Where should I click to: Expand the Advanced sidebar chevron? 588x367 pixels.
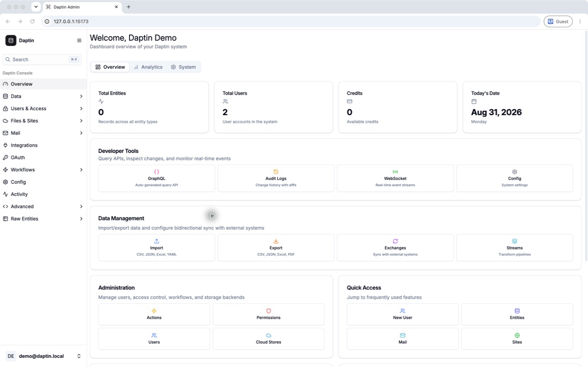coord(81,206)
